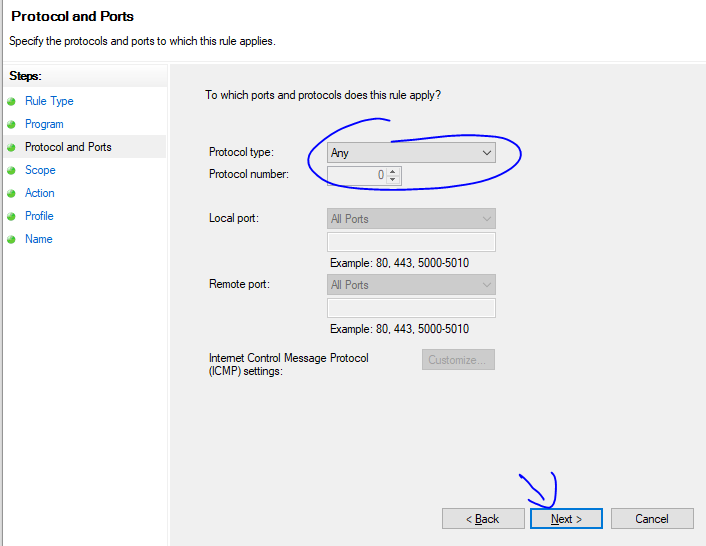Select the Protocol and Ports step

click(68, 147)
